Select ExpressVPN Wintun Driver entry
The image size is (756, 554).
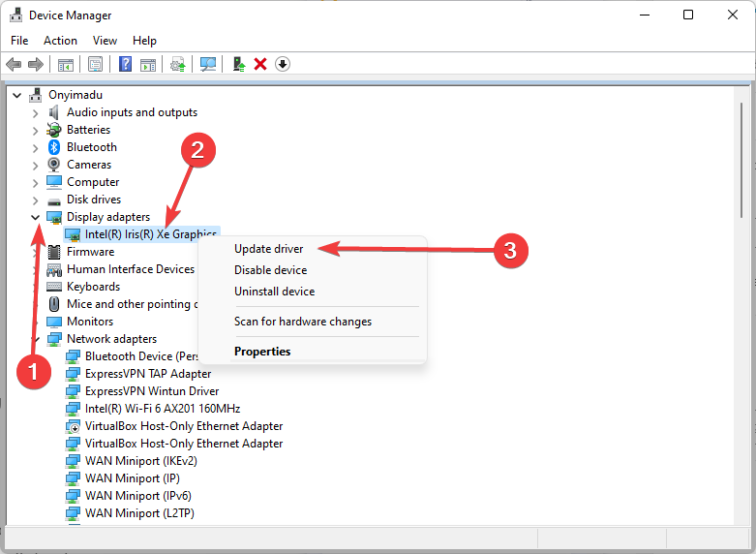coord(152,391)
